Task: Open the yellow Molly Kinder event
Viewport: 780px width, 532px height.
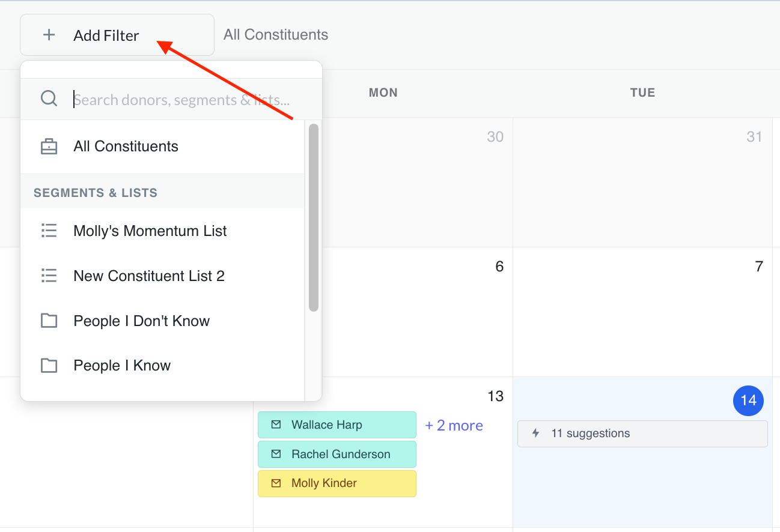Action: [x=337, y=483]
